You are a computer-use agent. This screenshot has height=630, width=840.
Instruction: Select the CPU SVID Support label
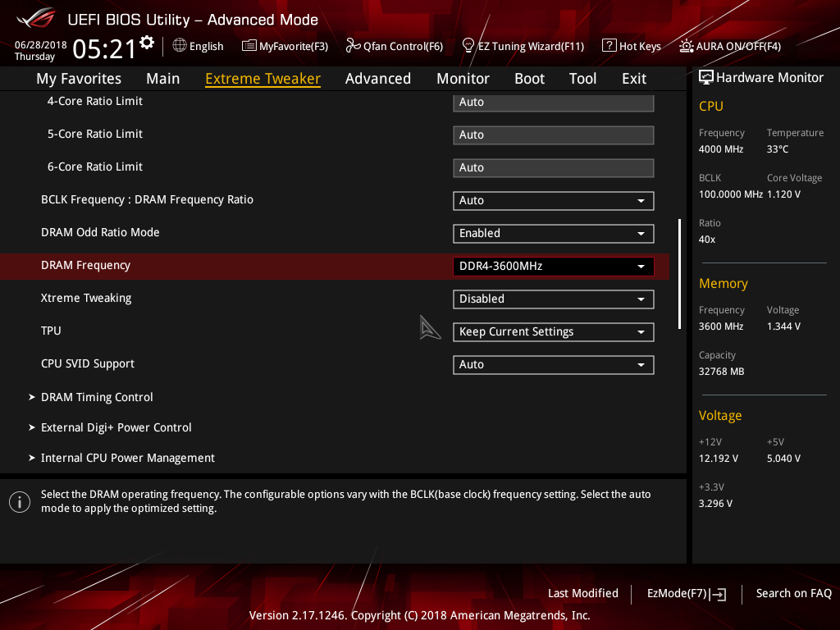tap(87, 363)
